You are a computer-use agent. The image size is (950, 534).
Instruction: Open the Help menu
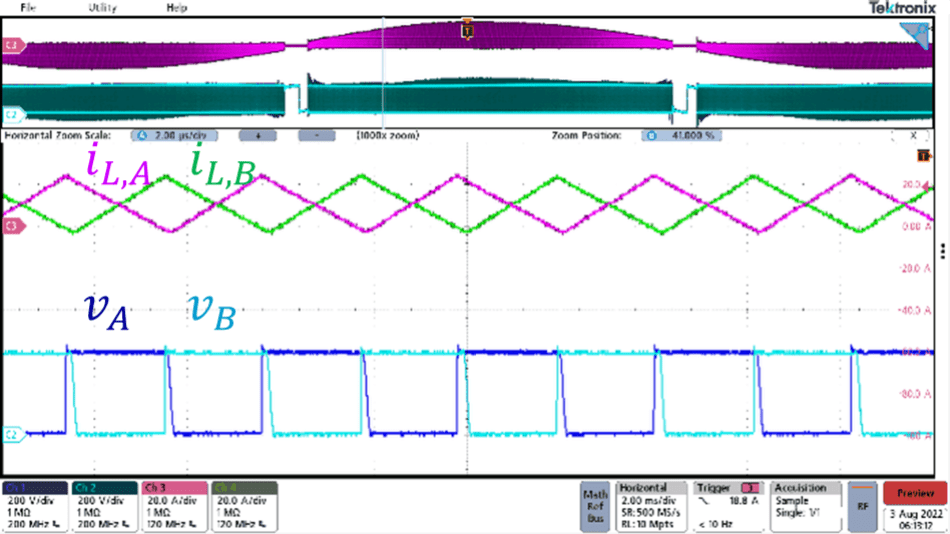point(177,7)
